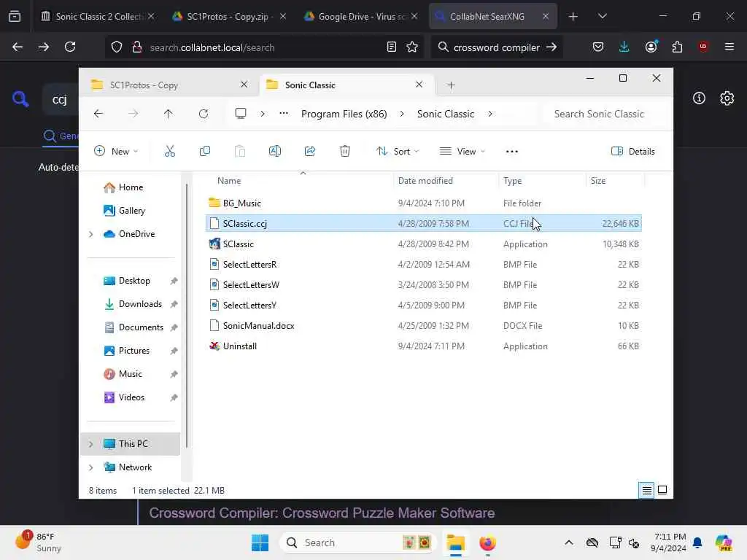The height and width of the screenshot is (560, 747).
Task: Open SearXNG preferences gear icon
Action: pyautogui.click(x=727, y=98)
